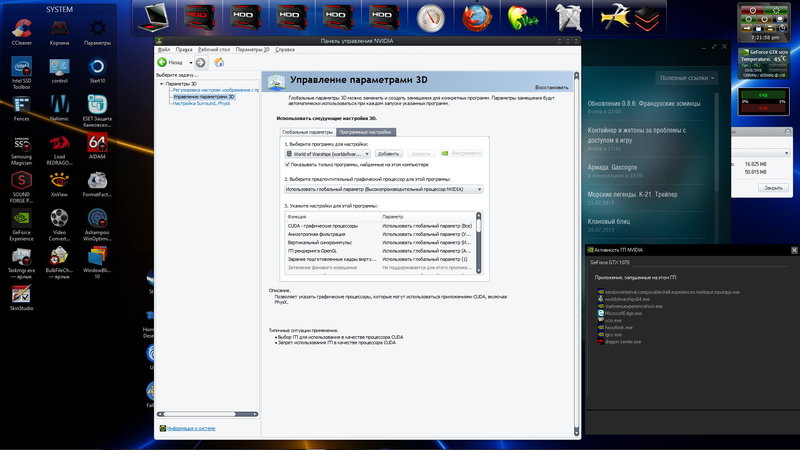Open SOUND FORGE shortcut

(x=21, y=186)
